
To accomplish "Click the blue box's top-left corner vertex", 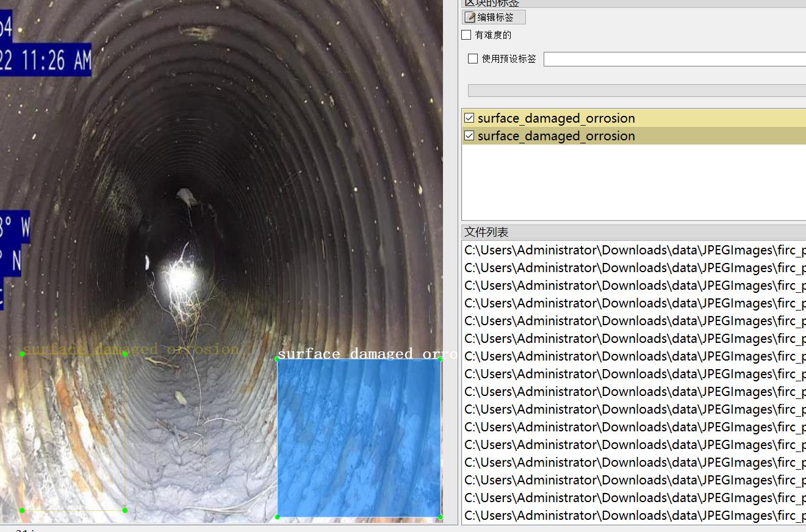I will point(278,359).
